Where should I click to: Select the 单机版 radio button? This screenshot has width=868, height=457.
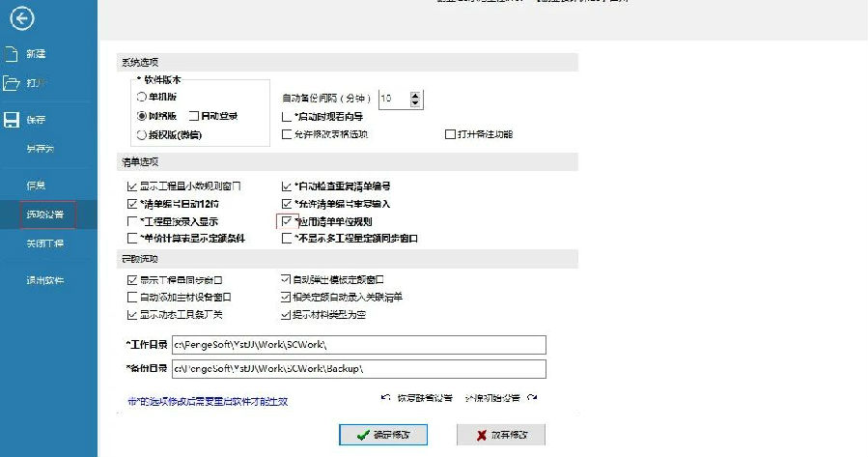coord(142,98)
